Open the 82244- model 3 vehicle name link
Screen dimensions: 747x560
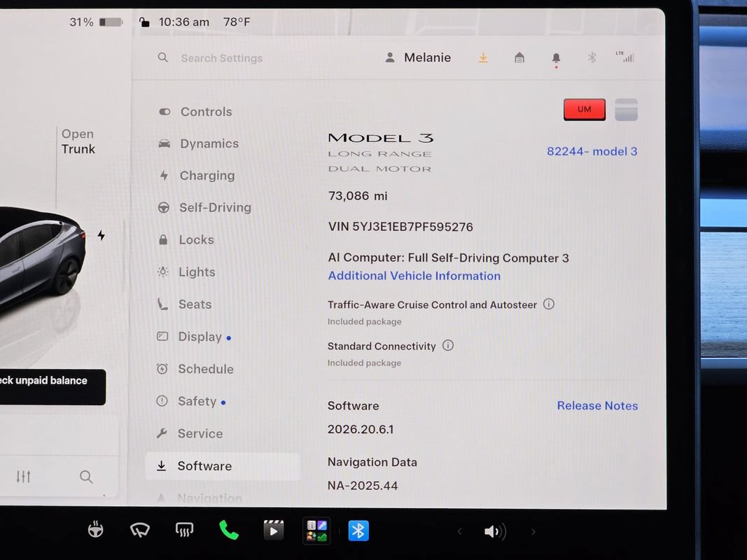(x=592, y=151)
